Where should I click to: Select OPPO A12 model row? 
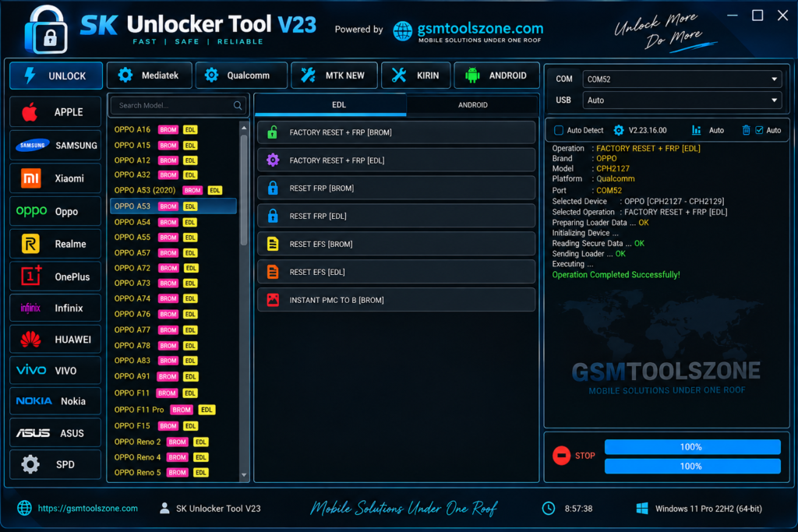coord(173,160)
